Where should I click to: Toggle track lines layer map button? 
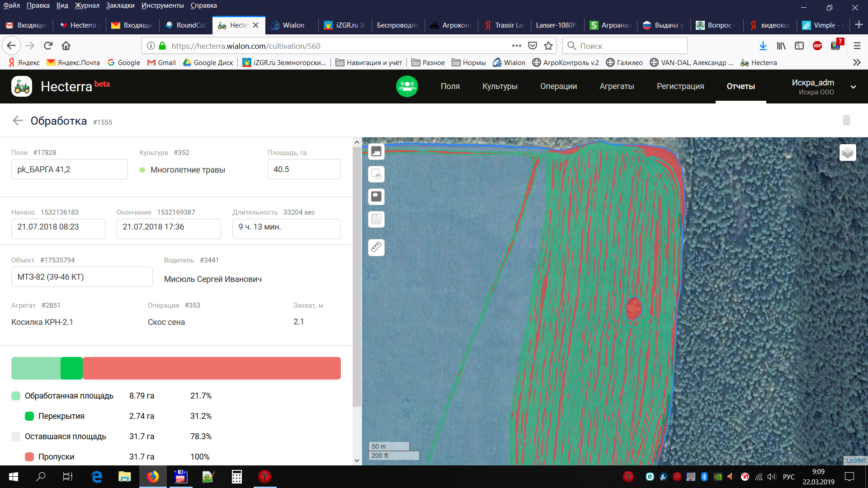[376, 220]
